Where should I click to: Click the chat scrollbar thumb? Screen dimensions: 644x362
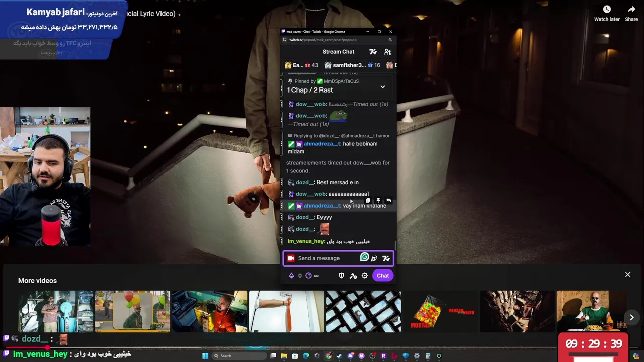point(395,245)
